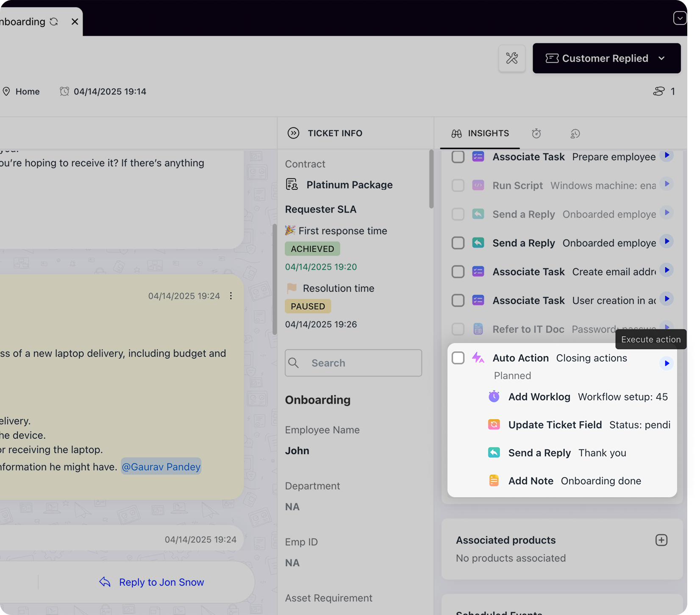The image size is (700, 615).
Task: Click Reply to Jon Snow
Action: coord(152,582)
